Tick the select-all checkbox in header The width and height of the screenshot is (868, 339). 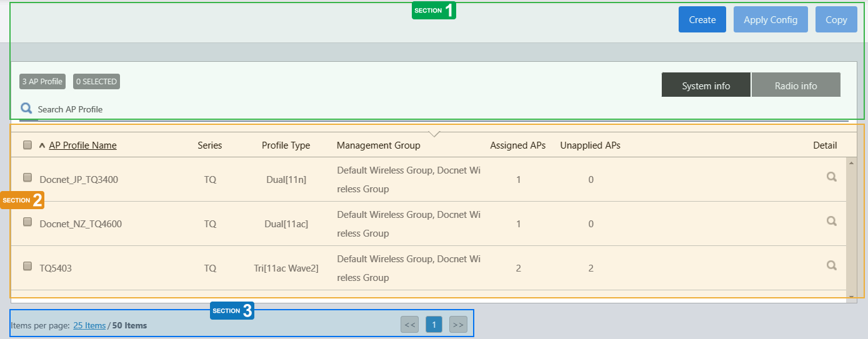click(x=27, y=145)
